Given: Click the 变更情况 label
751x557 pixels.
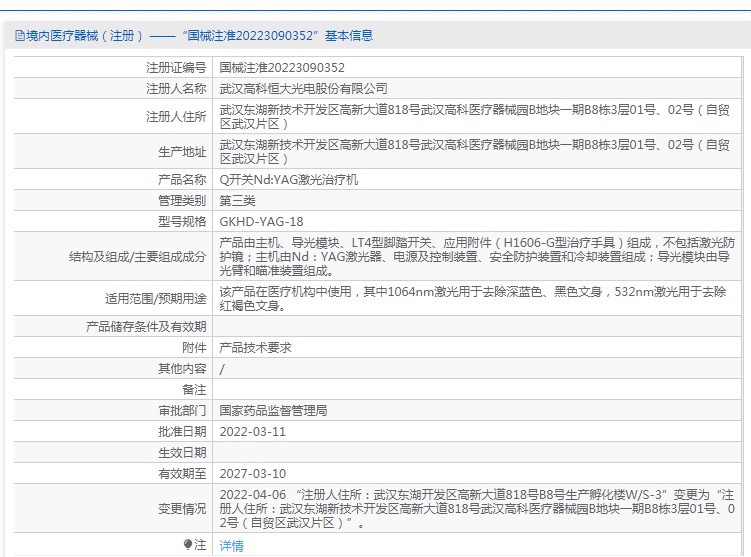Looking at the screenshot, I should 182,509.
